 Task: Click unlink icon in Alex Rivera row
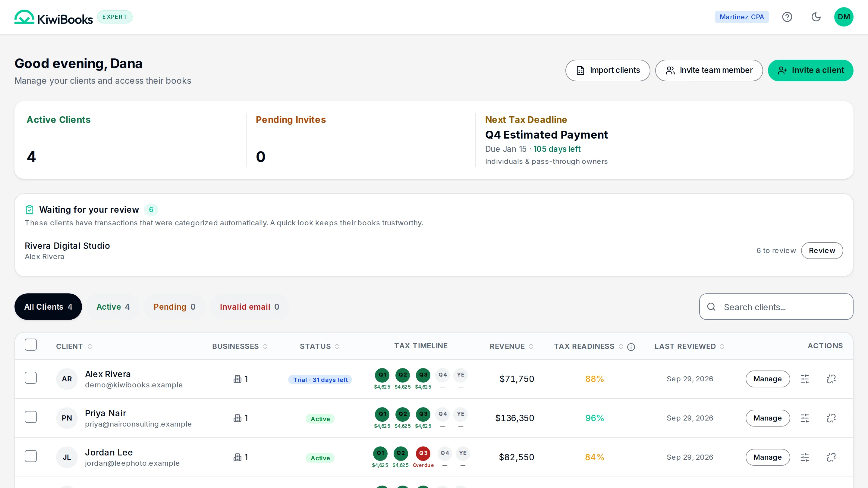(831, 379)
